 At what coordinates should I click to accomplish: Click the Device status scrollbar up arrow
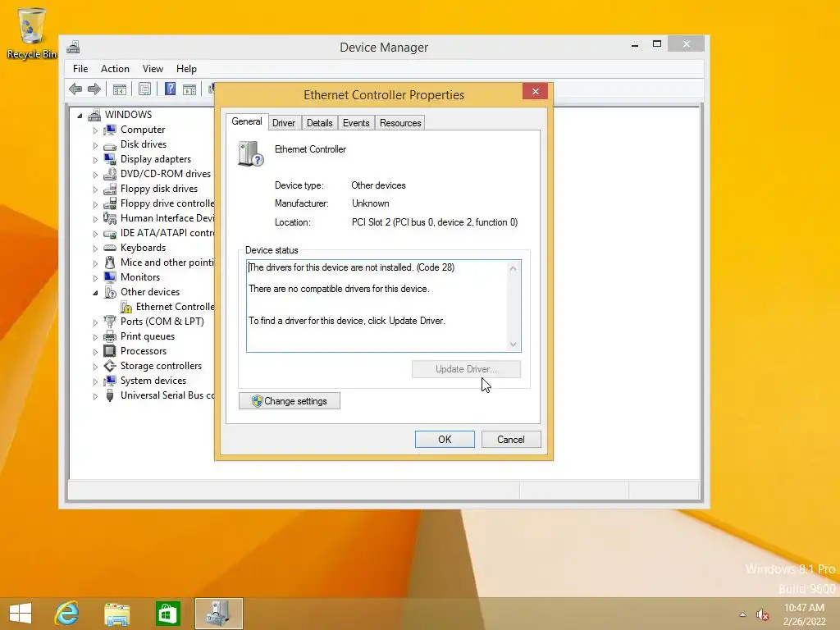[x=514, y=268]
